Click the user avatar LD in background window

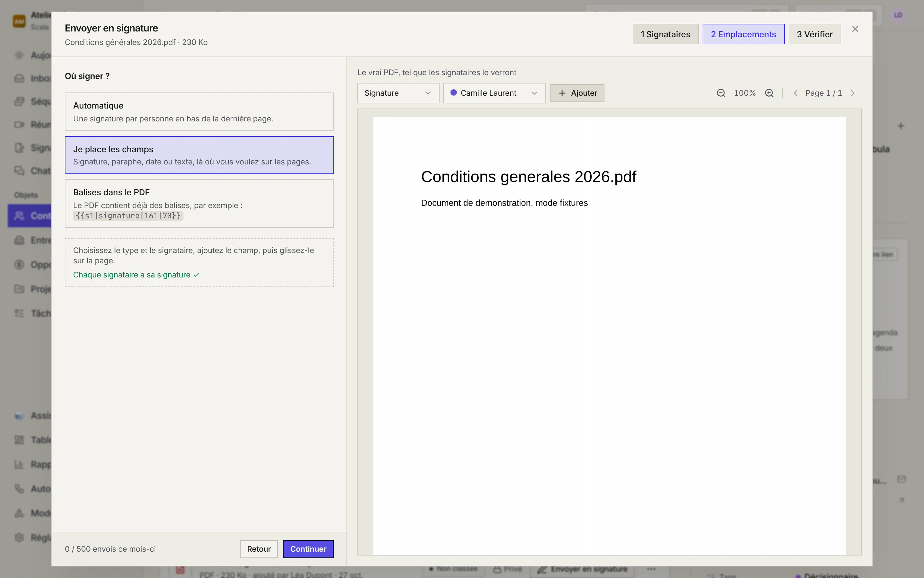(898, 15)
